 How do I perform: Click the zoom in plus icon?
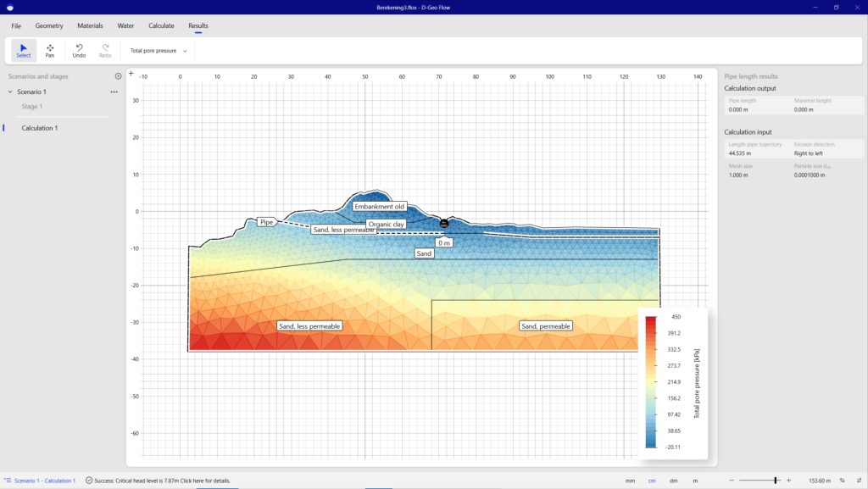click(x=788, y=481)
